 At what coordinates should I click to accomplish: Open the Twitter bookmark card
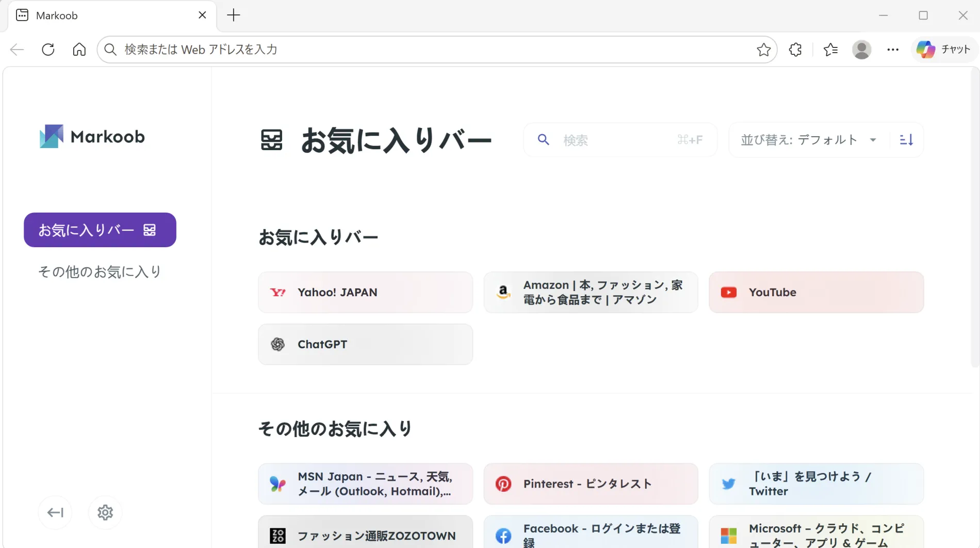(816, 483)
